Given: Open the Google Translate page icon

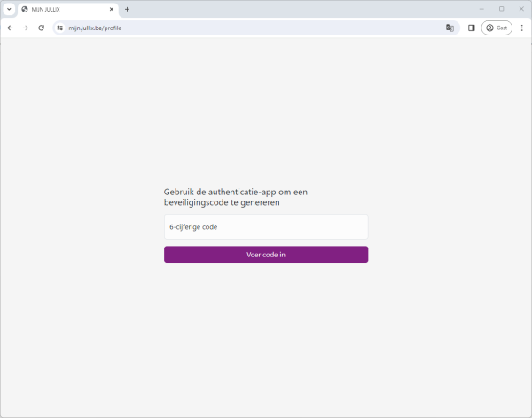Looking at the screenshot, I should (x=450, y=28).
